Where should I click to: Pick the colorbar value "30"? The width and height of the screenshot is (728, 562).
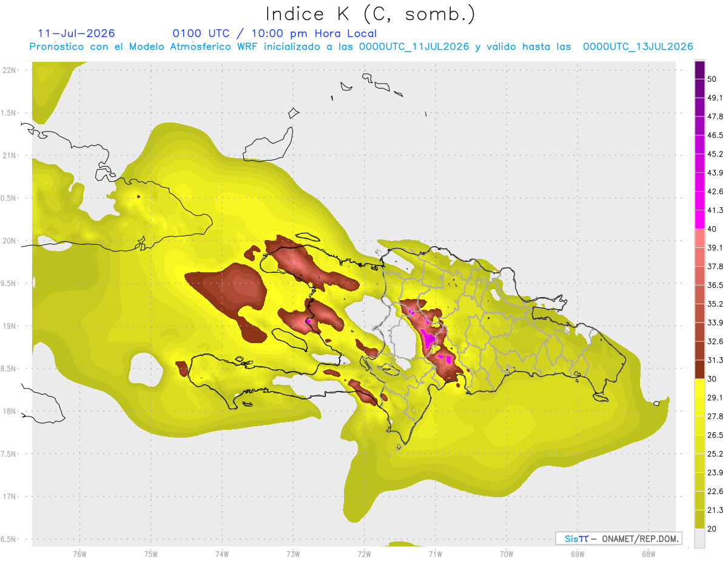[713, 379]
